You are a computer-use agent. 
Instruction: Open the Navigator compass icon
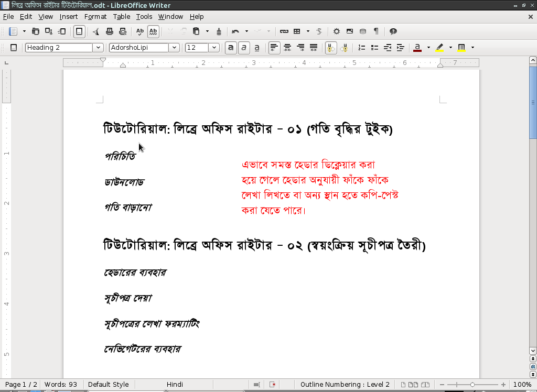[x=336, y=31]
